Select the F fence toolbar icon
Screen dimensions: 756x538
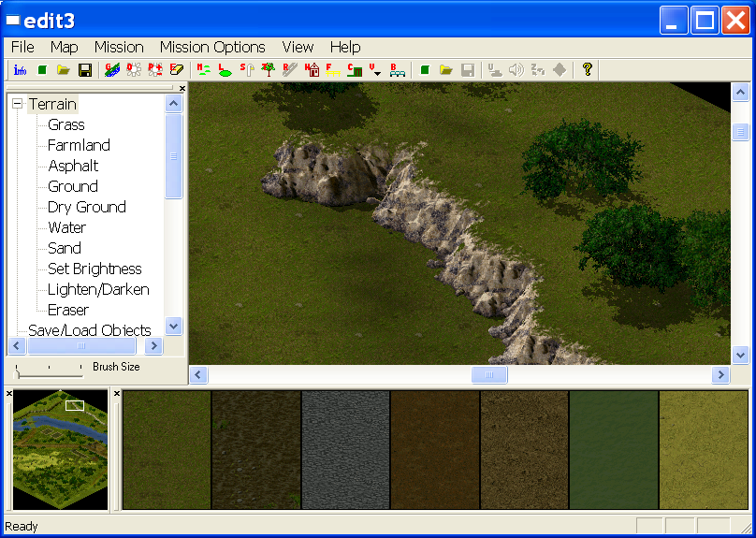(x=334, y=70)
